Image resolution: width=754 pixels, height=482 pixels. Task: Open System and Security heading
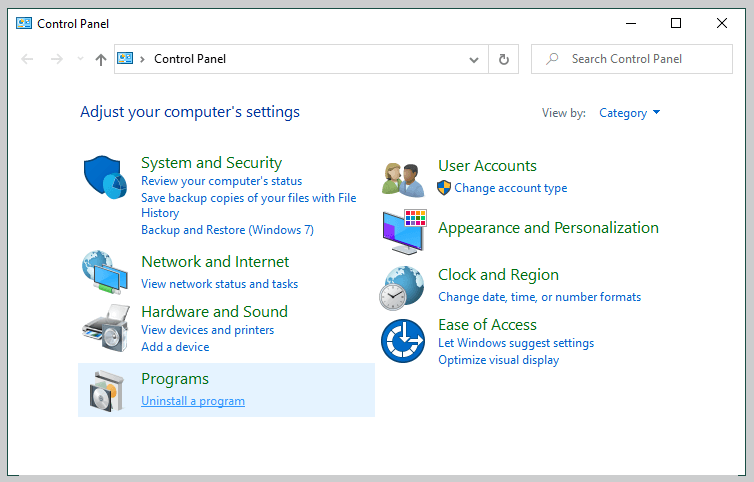tap(212, 163)
